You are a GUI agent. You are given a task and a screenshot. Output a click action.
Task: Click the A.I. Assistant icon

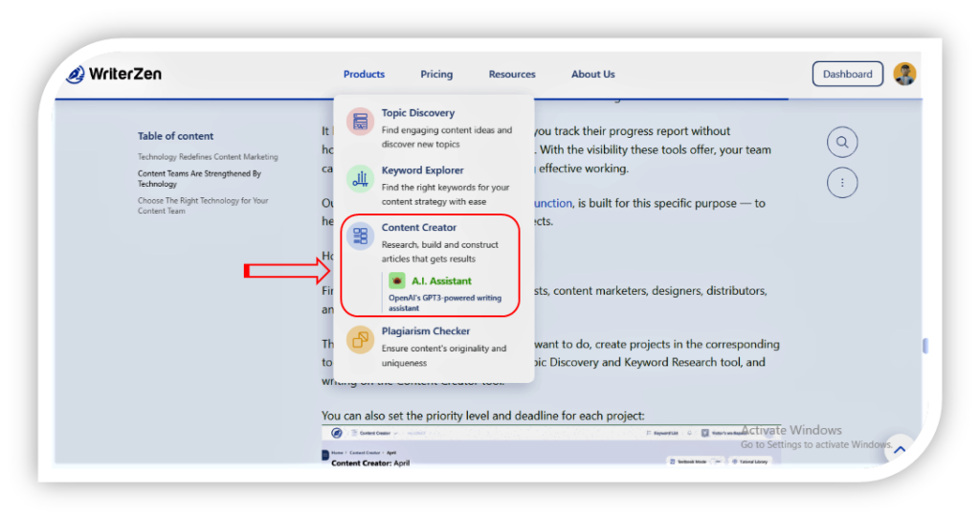point(397,281)
